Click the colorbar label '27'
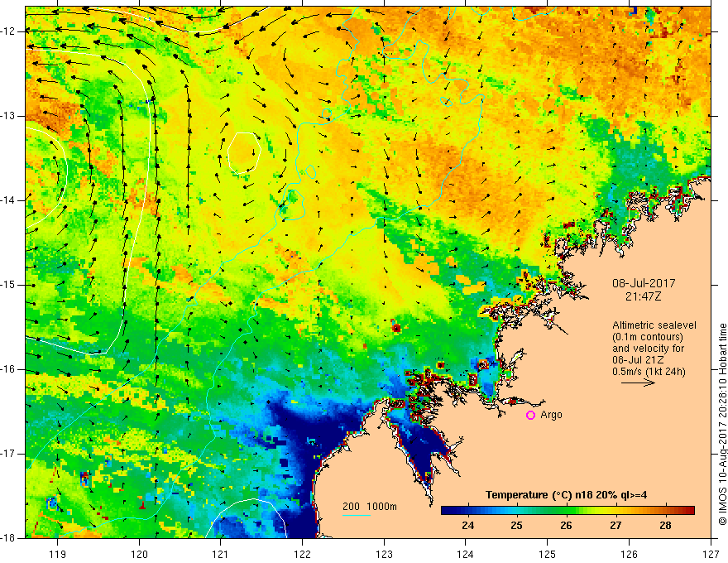Screen dimensions: 728x563 (615, 526)
